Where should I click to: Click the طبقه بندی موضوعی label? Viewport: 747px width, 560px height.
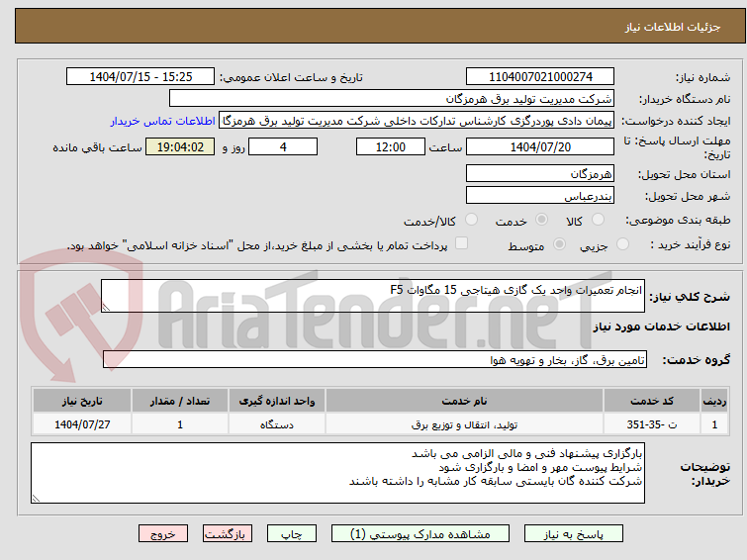(x=678, y=220)
